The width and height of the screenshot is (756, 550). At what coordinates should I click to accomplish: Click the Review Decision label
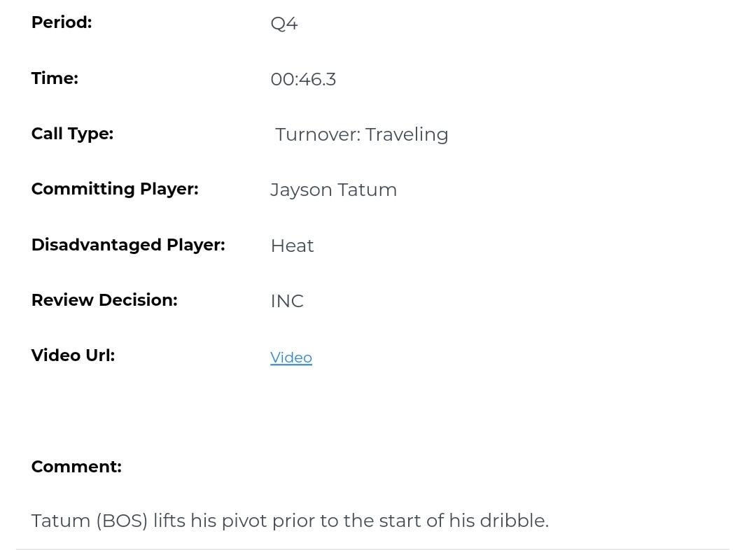104,300
